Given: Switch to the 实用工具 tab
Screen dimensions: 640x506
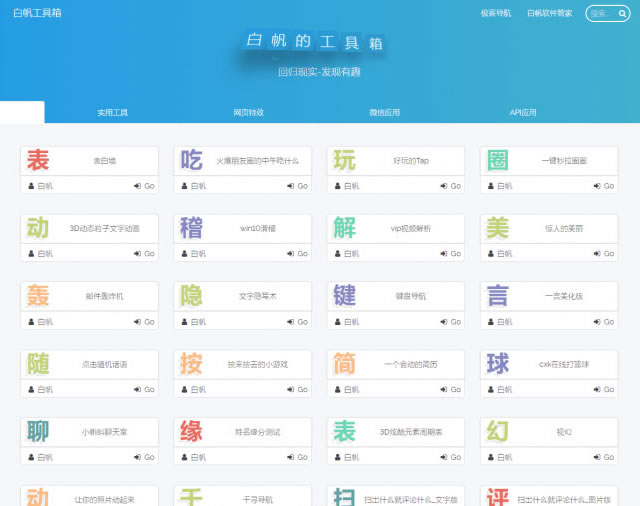Looking at the screenshot, I should 112,113.
